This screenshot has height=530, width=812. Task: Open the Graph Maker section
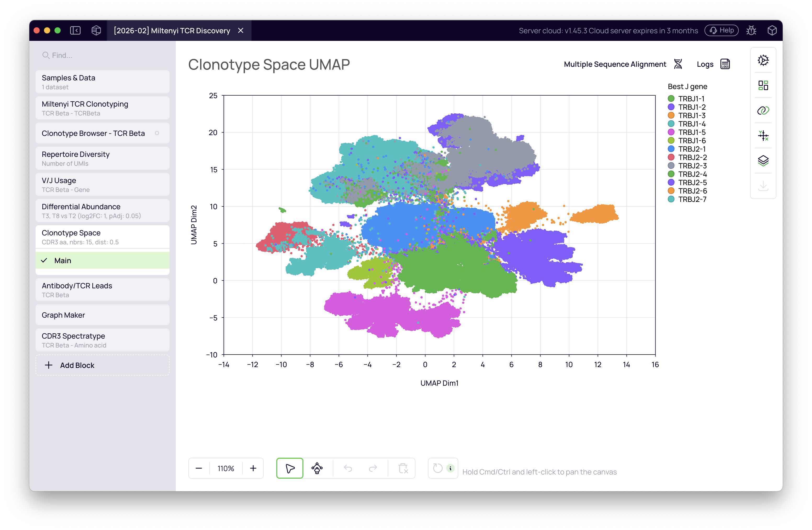coord(64,315)
